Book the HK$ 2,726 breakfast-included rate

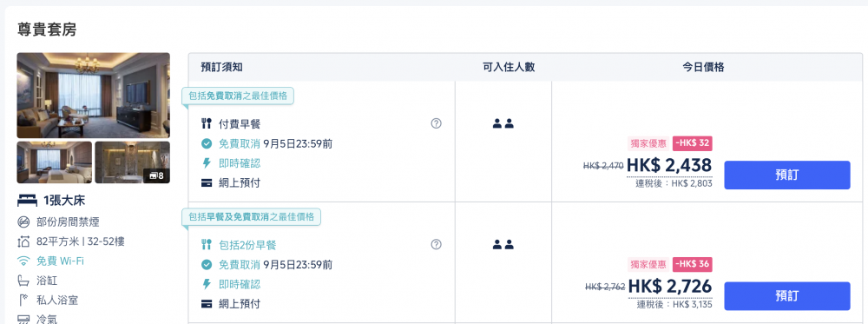tap(786, 295)
